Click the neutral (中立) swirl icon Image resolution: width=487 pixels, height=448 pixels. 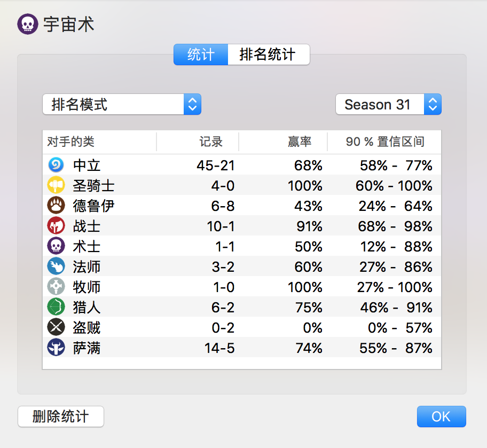coord(56,165)
